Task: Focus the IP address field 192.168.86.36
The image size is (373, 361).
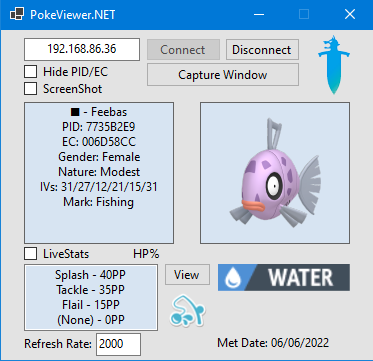Action: click(x=82, y=49)
